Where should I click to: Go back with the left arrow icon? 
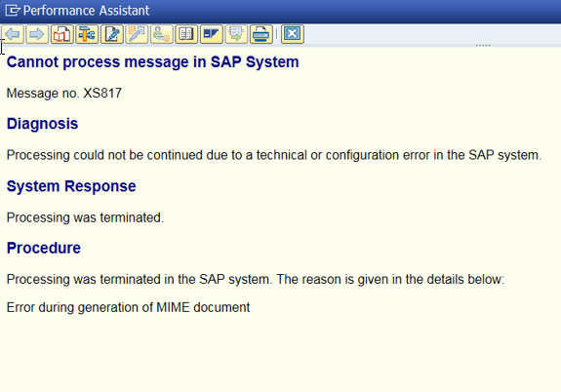[13, 34]
